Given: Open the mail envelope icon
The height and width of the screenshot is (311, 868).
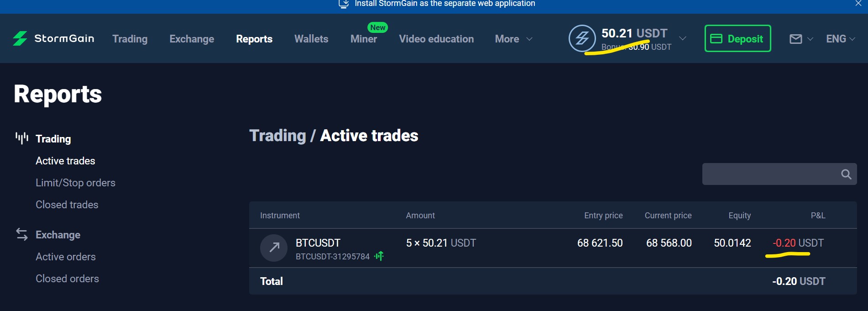Looking at the screenshot, I should click(x=795, y=39).
